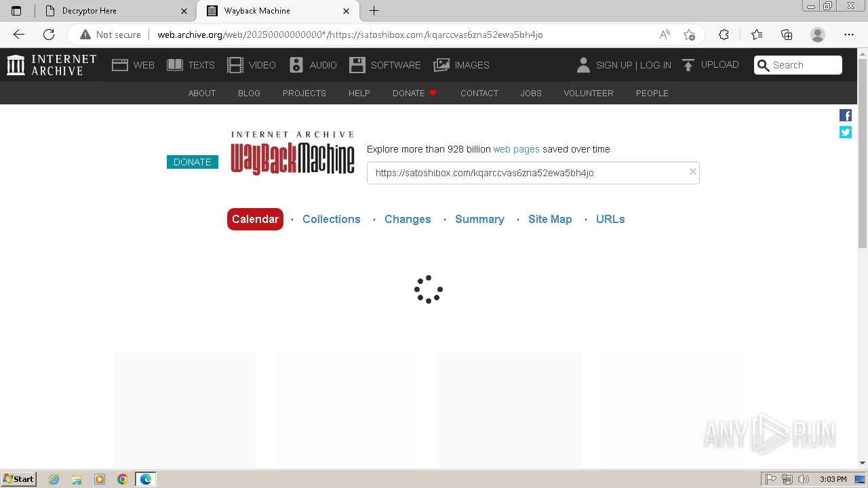This screenshot has height=488, width=868.
Task: Open the WEB section icon
Action: click(x=120, y=65)
